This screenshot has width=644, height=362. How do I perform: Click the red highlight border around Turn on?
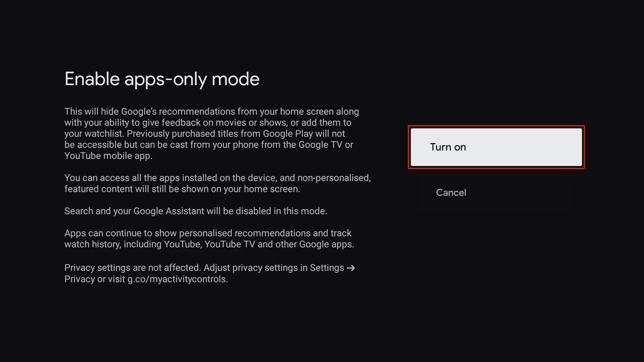pyautogui.click(x=496, y=127)
